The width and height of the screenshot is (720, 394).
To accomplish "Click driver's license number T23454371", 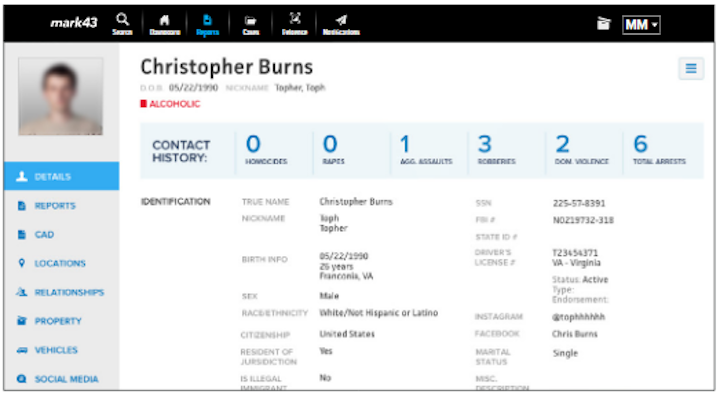I will point(575,253).
